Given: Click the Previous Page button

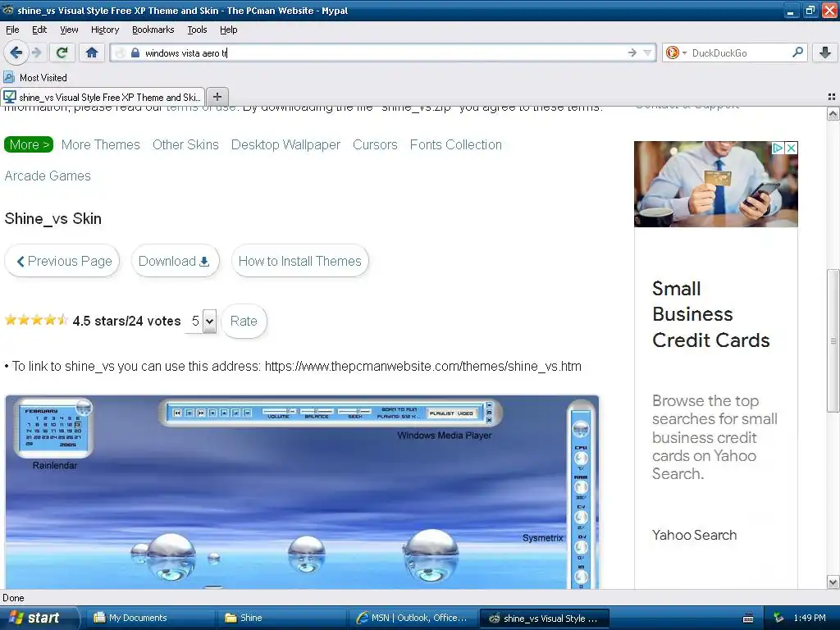Looking at the screenshot, I should click(62, 261).
